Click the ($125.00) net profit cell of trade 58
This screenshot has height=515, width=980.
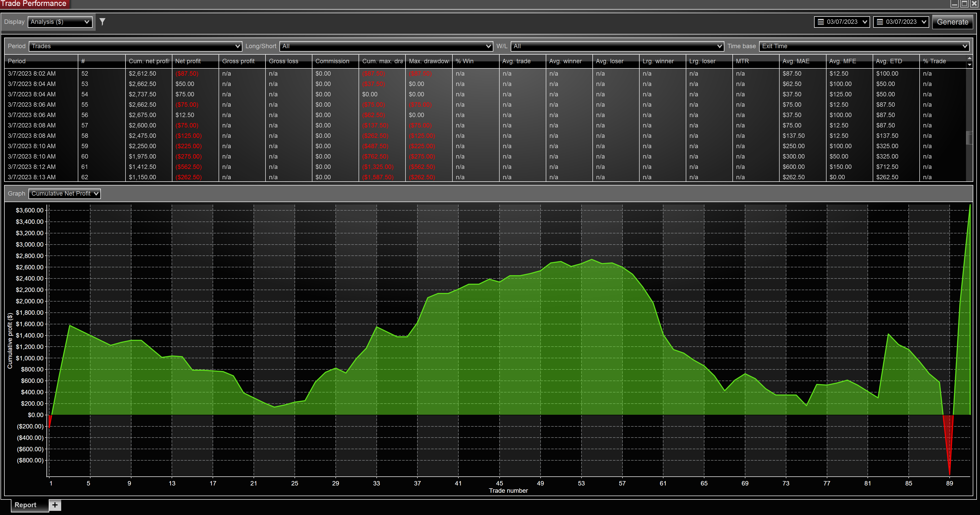pyautogui.click(x=195, y=136)
